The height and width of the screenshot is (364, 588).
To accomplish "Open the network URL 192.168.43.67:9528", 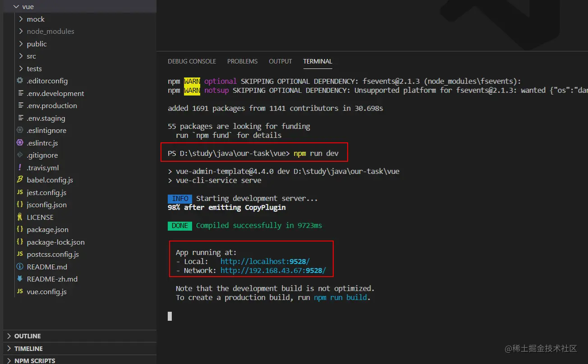I will (273, 270).
